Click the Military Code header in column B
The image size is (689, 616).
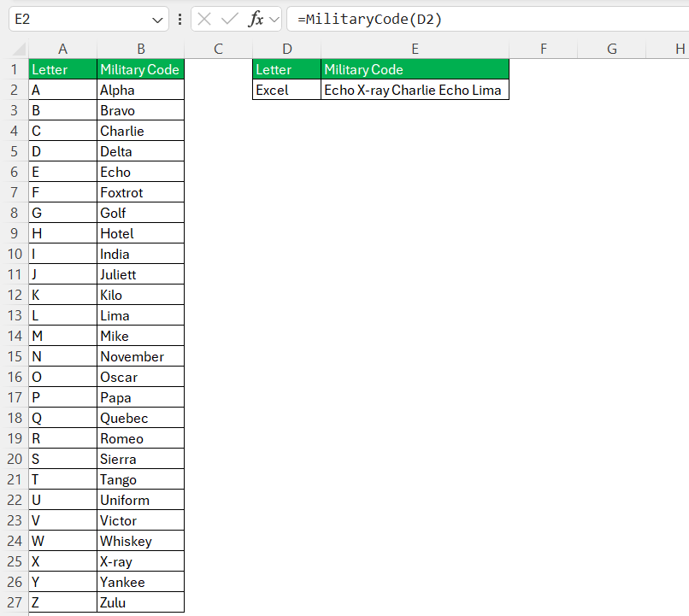tap(140, 69)
